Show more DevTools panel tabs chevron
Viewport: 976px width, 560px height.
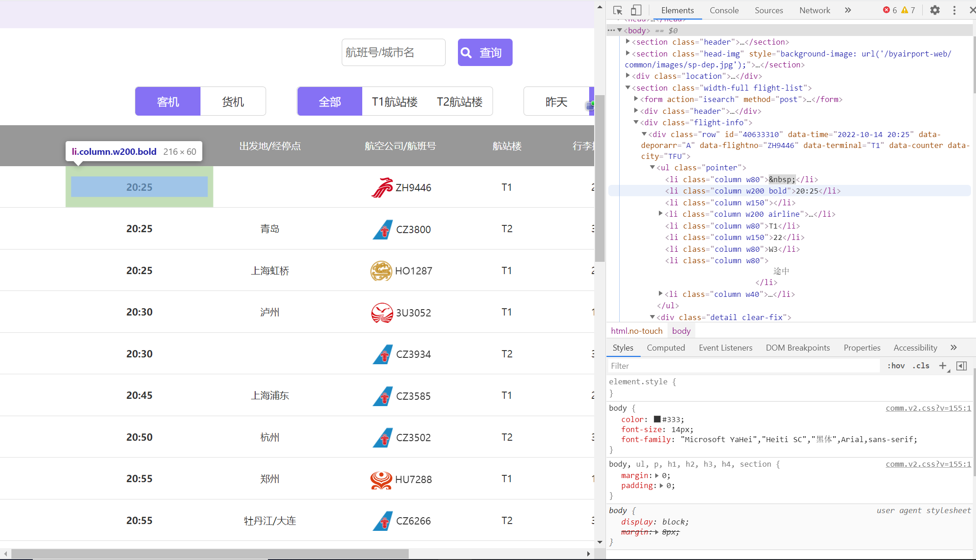848,10
